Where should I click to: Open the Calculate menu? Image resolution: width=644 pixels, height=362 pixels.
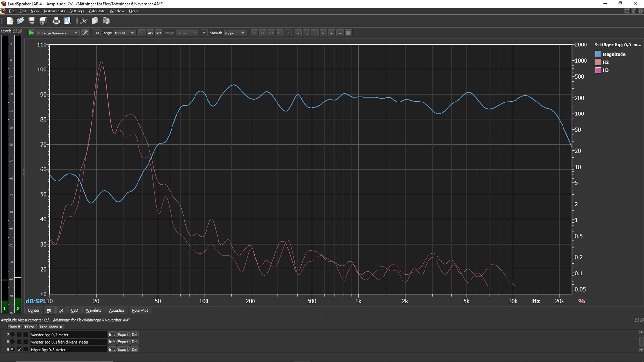coord(97,11)
